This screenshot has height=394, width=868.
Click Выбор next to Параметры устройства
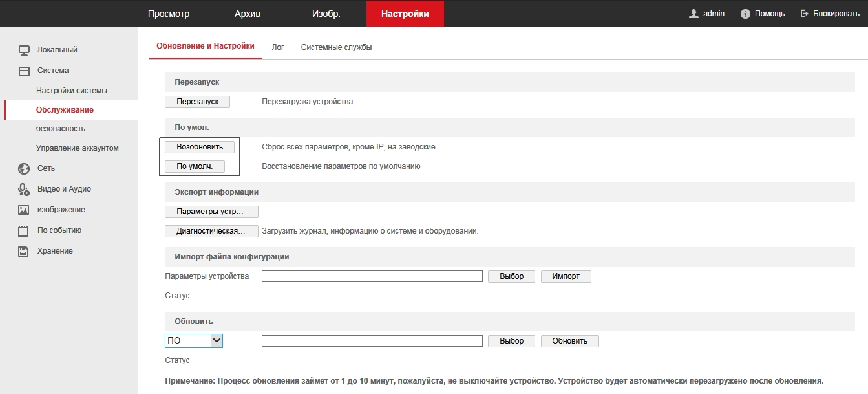pos(512,276)
